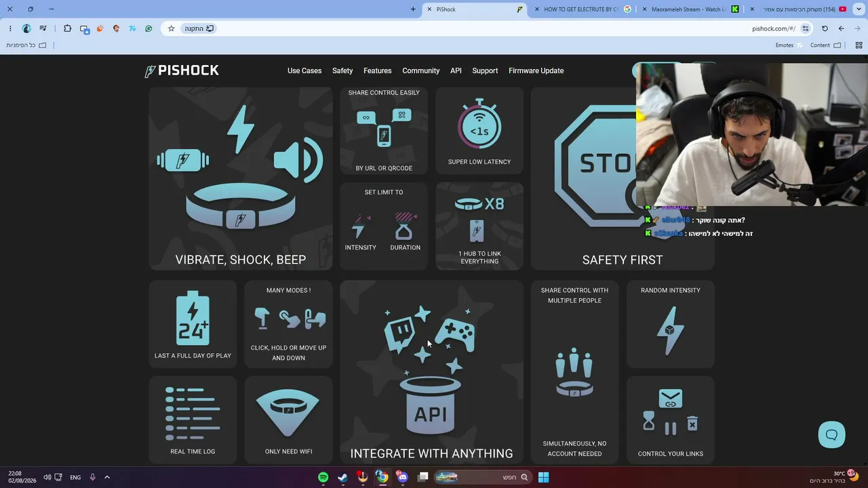The image size is (868, 488).
Task: Bookmark this page with the star icon
Action: point(171,28)
